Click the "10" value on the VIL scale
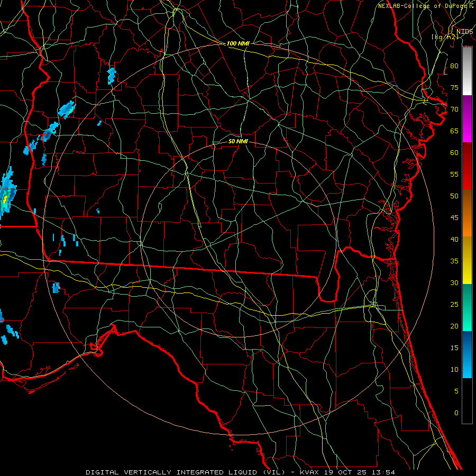The width and height of the screenshot is (476, 476). pyautogui.click(x=454, y=370)
